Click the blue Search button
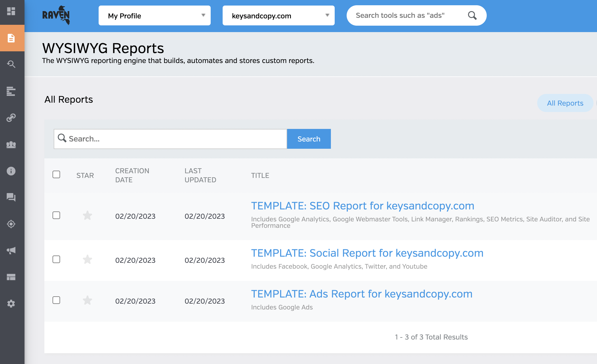Viewport: 597px width, 364px height. coord(309,139)
